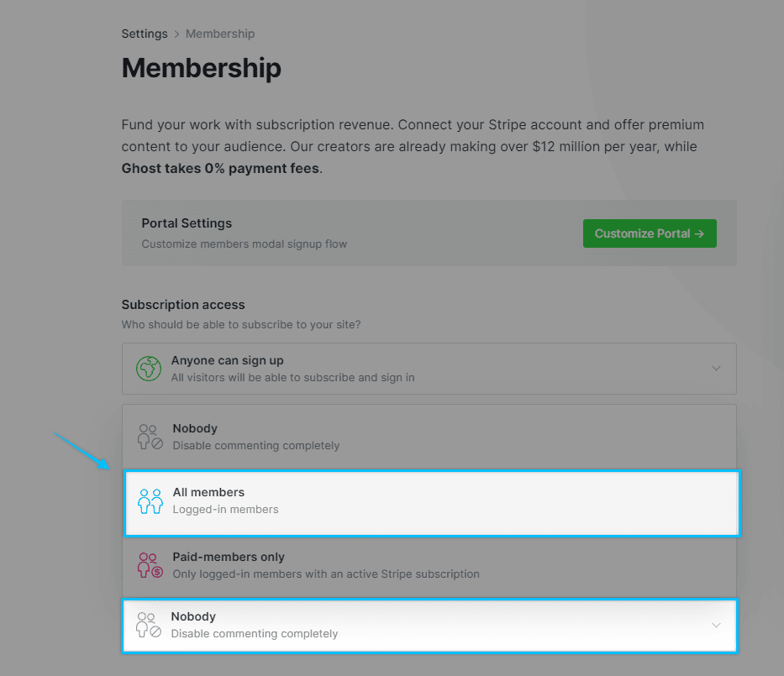Click the Nobody icon in the bottom selector
784x676 pixels.
click(x=150, y=624)
